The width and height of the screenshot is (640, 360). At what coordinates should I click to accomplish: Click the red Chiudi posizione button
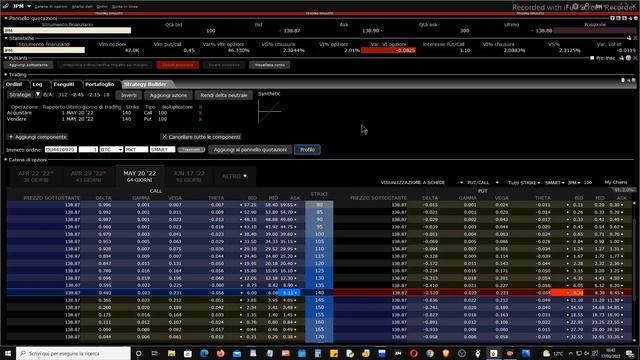(178, 65)
